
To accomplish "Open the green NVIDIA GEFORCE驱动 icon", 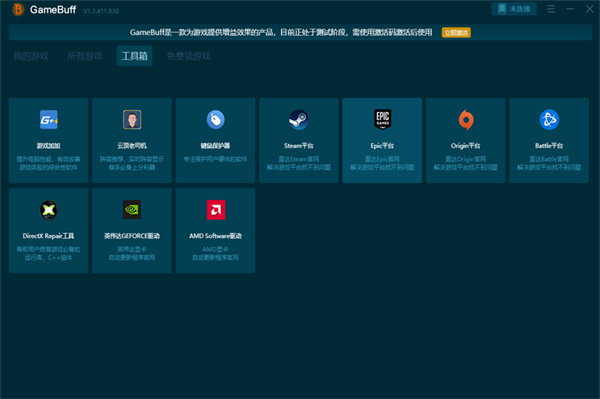I will pyautogui.click(x=132, y=210).
